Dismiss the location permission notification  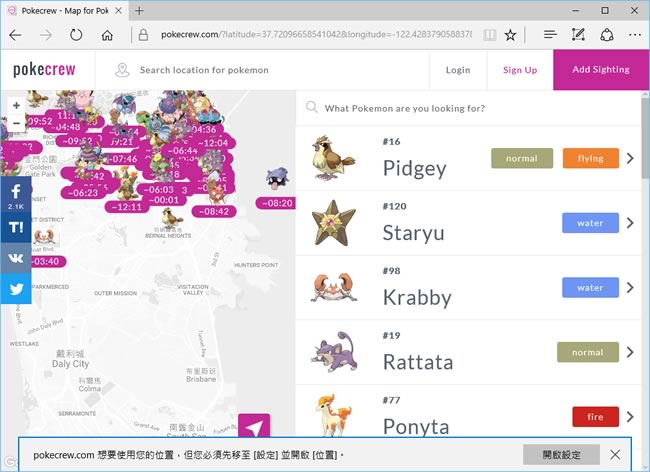point(615,455)
